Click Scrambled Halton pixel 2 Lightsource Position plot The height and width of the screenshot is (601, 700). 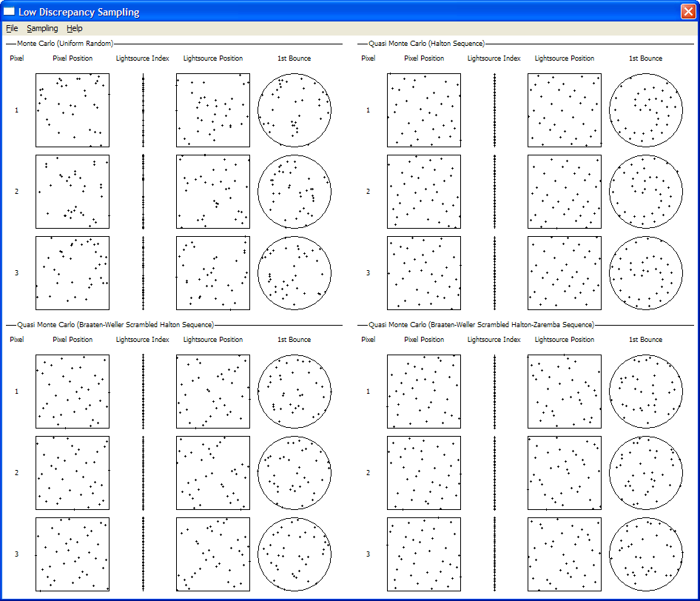213,473
